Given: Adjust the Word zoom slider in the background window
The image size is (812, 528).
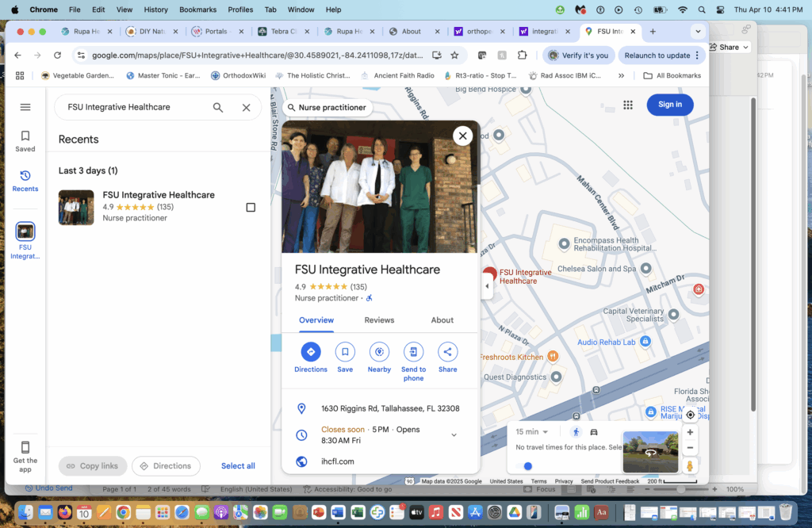Looking at the screenshot, I should point(681,489).
